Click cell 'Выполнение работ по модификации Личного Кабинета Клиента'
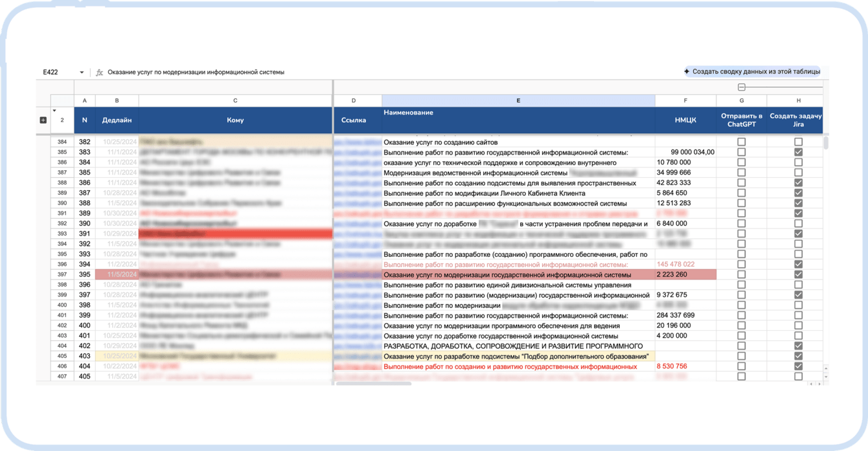This screenshot has width=868, height=451. click(x=518, y=193)
